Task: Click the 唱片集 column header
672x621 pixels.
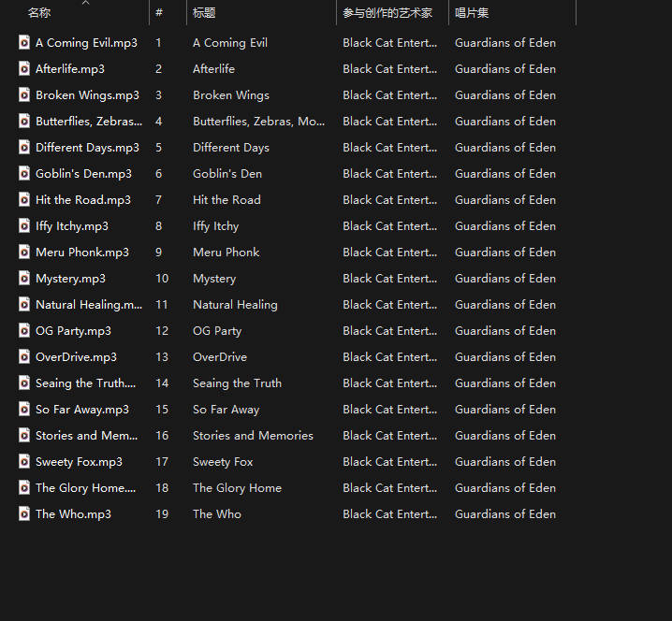Action: [472, 13]
